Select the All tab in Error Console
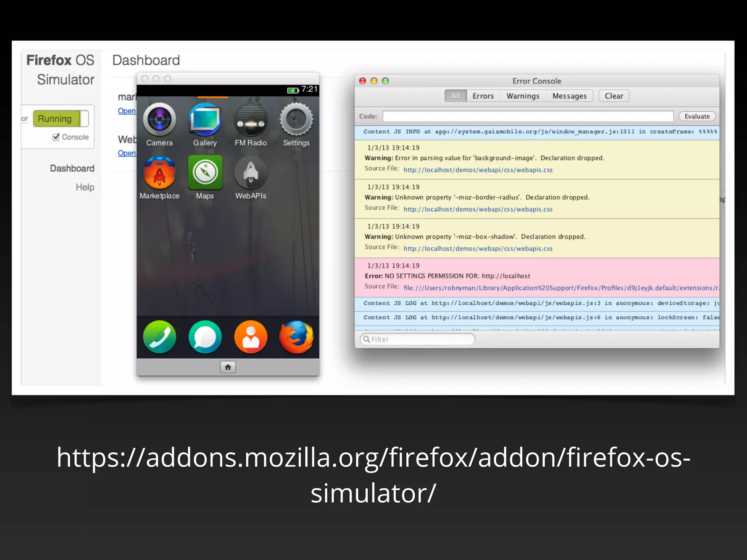Image resolution: width=747 pixels, height=560 pixels. coord(455,96)
